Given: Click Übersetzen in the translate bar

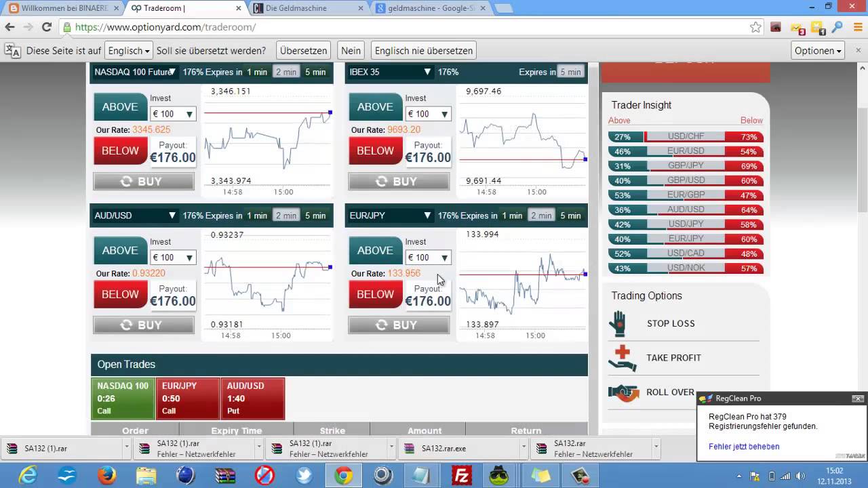Looking at the screenshot, I should pyautogui.click(x=304, y=50).
